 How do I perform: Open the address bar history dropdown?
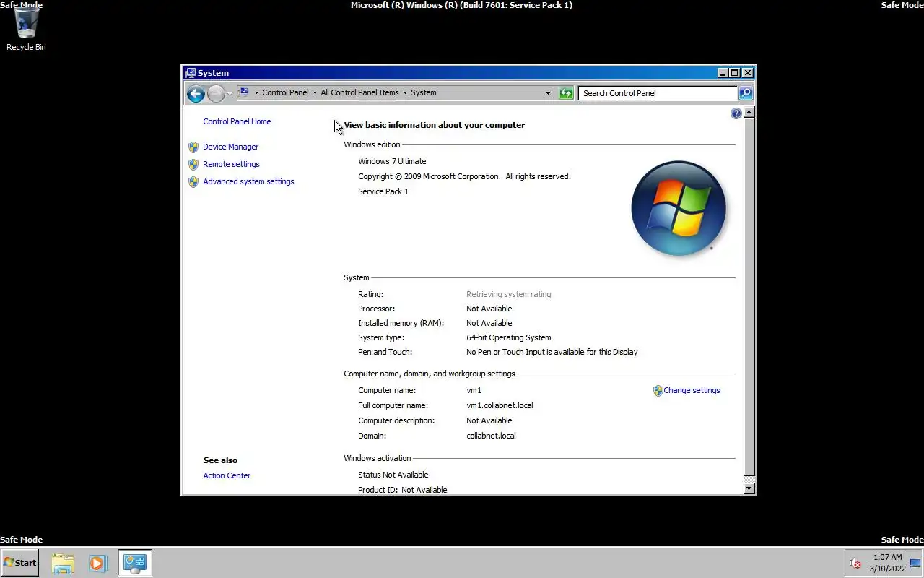(x=548, y=92)
